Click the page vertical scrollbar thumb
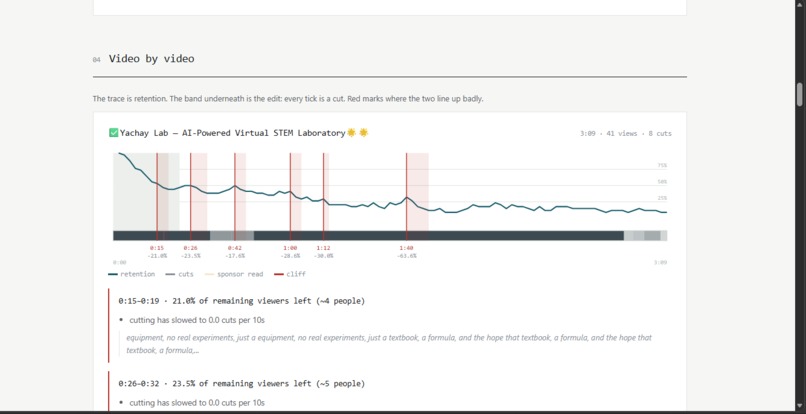The image size is (806, 414). point(800,95)
